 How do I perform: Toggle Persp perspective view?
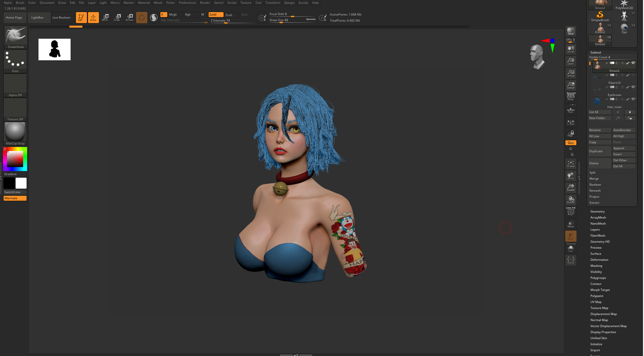point(571,97)
